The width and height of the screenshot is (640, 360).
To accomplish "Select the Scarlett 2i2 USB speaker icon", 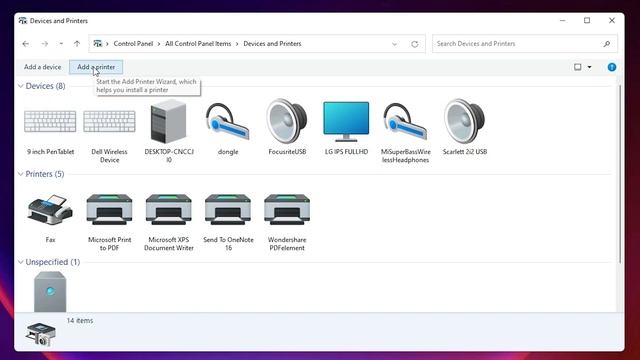I will coord(464,121).
